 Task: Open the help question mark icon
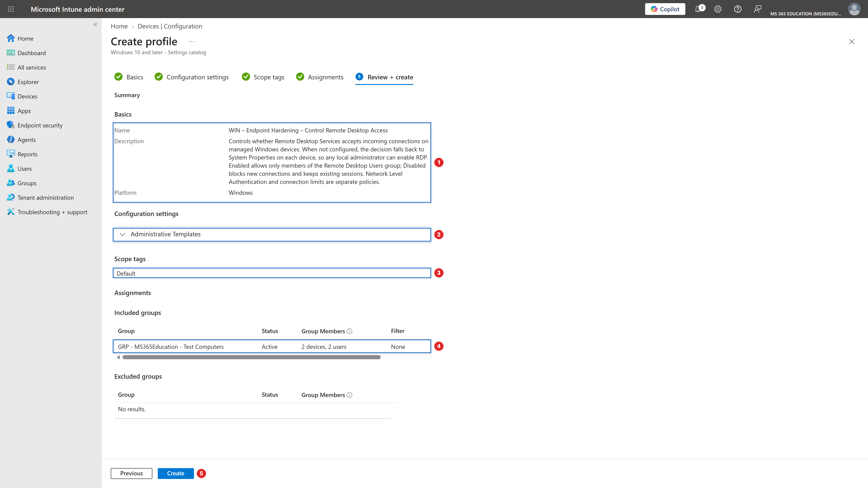coord(738,9)
